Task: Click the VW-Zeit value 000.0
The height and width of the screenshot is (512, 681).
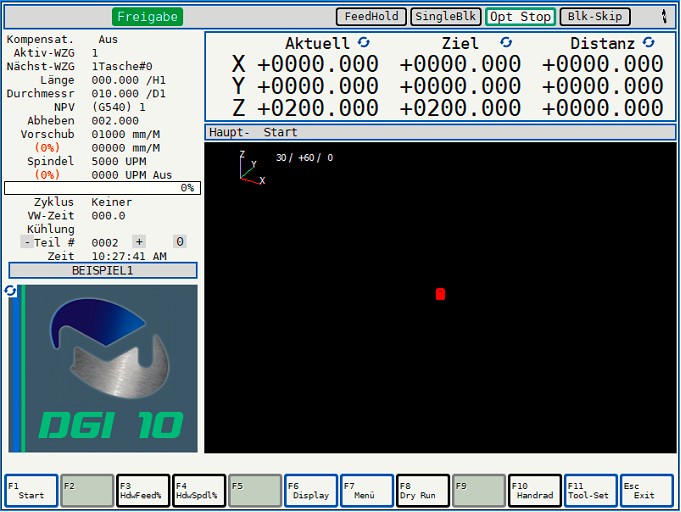Action: 108,216
